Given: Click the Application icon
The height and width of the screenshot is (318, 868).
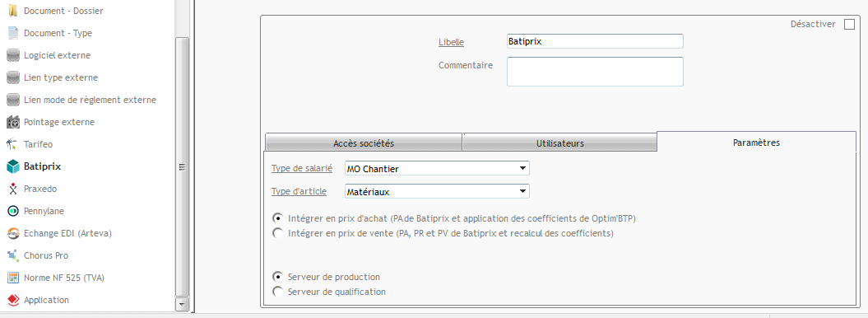Looking at the screenshot, I should (13, 300).
